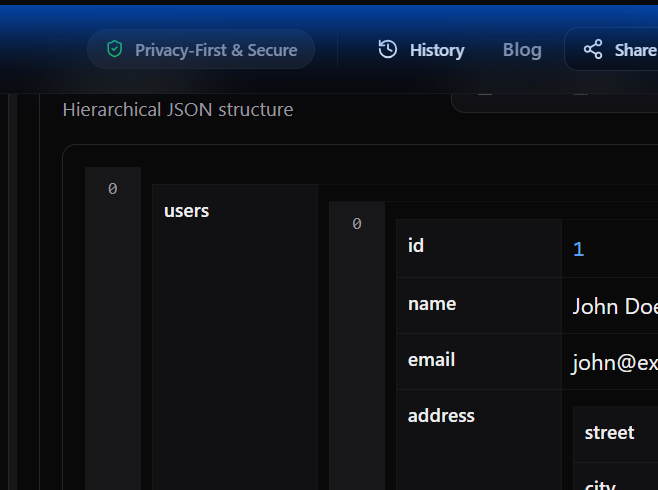
Task: Select the users key cell
Action: coord(187,211)
